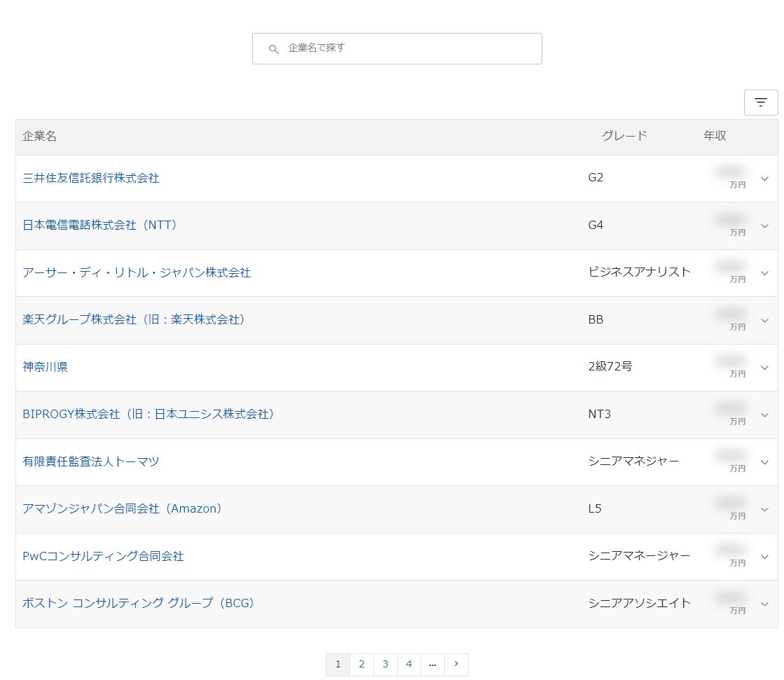Viewport: 784px width, 680px height.
Task: Go to next page arrow
Action: (x=456, y=665)
